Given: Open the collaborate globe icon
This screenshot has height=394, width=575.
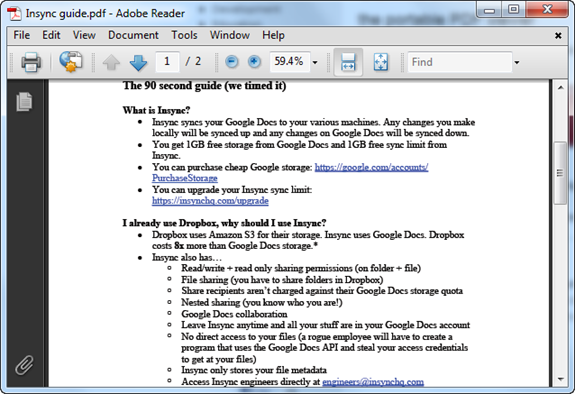Looking at the screenshot, I should point(71,62).
